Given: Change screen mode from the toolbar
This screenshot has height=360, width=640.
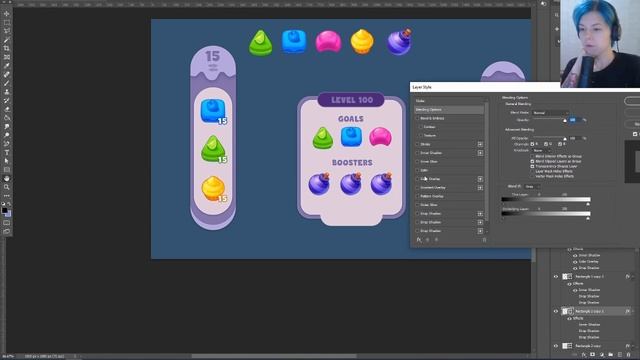Looking at the screenshot, I should pyautogui.click(x=7, y=231).
